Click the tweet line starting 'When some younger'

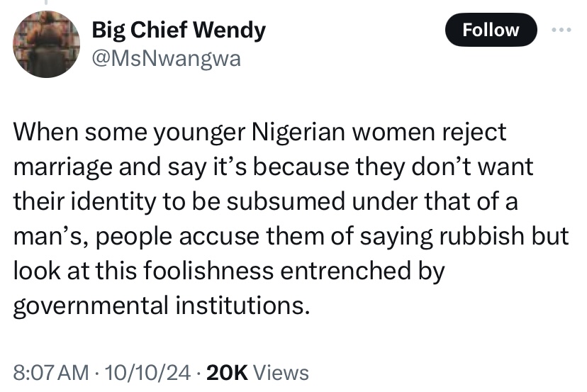260,133
